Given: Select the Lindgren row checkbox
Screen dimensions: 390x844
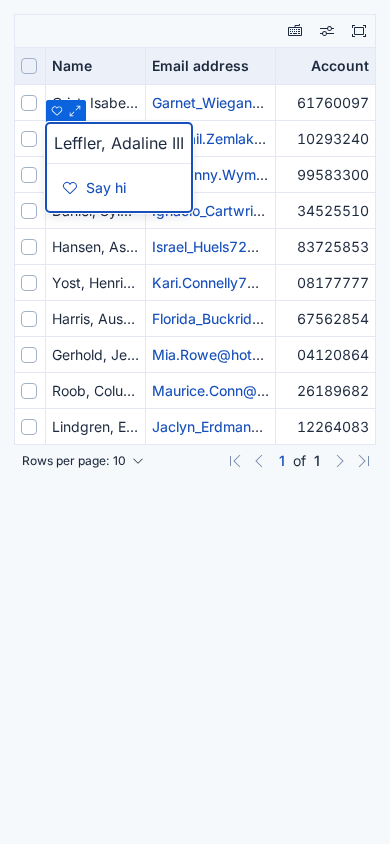Looking at the screenshot, I should click(29, 427).
